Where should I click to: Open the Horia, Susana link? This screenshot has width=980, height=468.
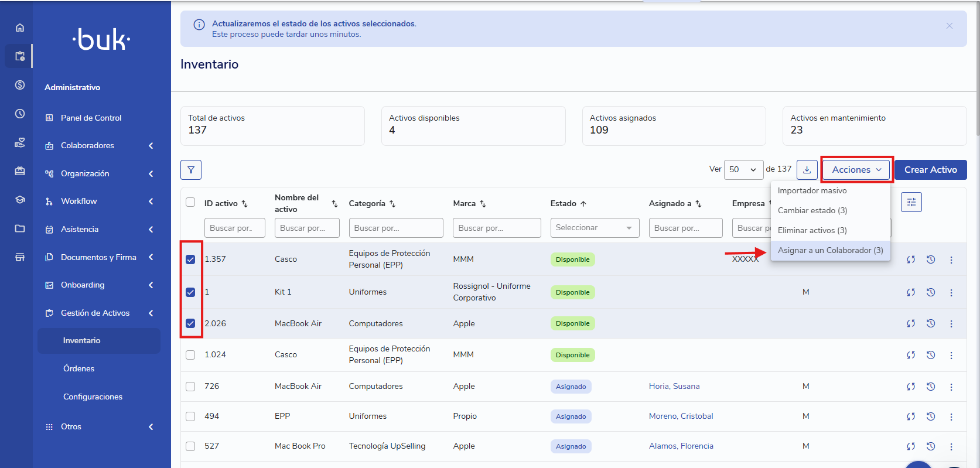(674, 387)
